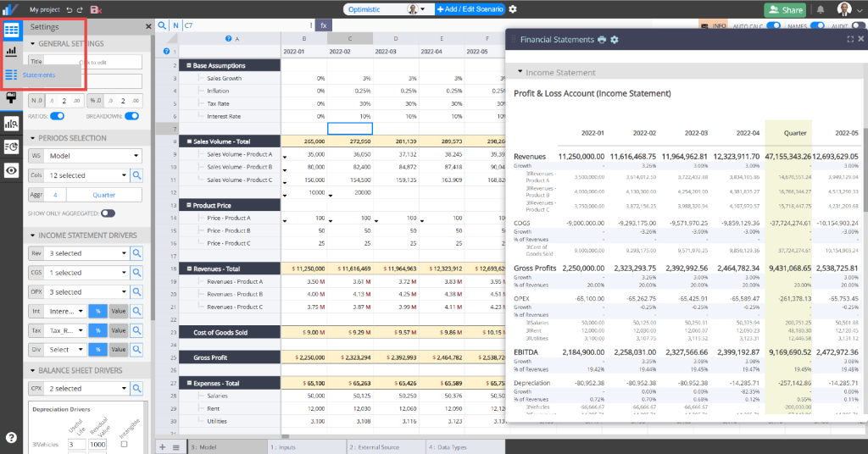868x454 pixels.
Task: Toggle the BREAKDOWN switch
Action: click(x=131, y=116)
